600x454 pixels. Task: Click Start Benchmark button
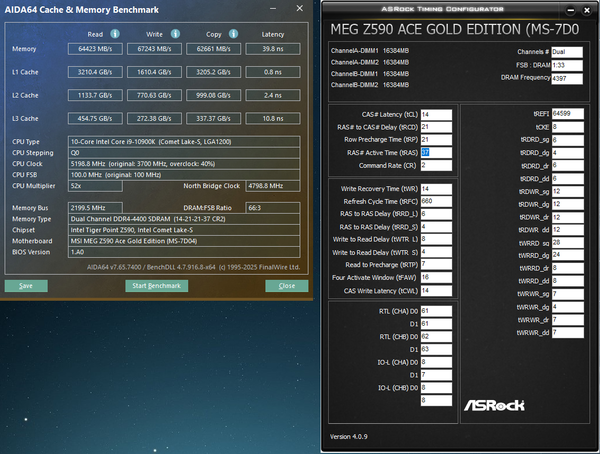(x=157, y=286)
